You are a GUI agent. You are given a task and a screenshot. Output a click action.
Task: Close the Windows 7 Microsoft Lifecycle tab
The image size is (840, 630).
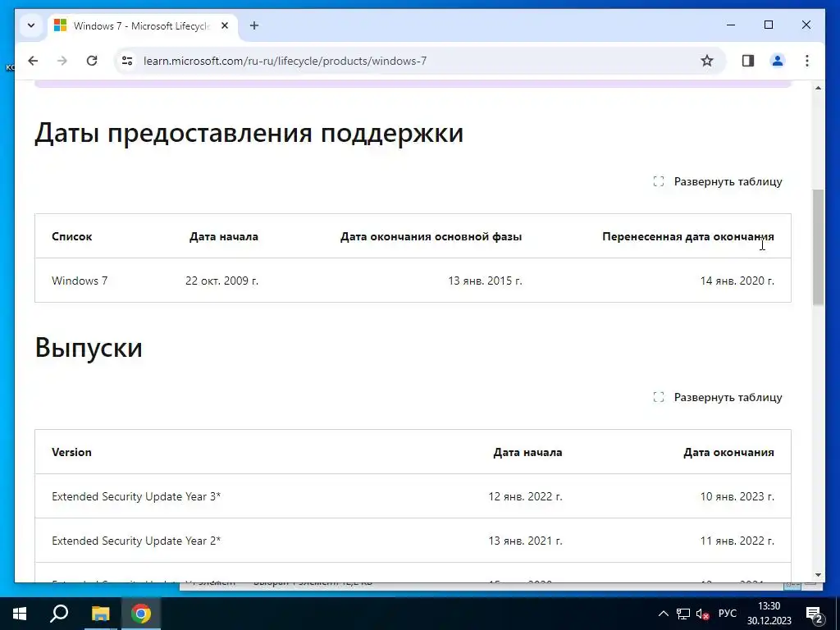coord(225,25)
